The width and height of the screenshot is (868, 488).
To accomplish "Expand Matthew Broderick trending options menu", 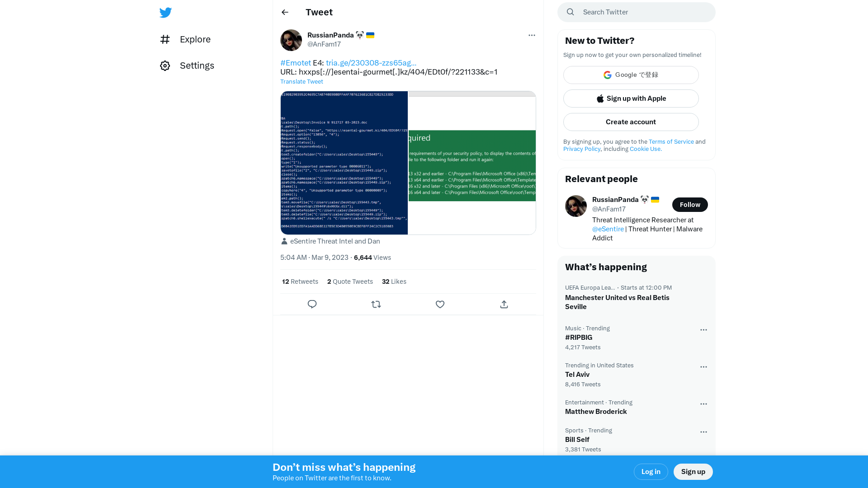I will pyautogui.click(x=703, y=404).
